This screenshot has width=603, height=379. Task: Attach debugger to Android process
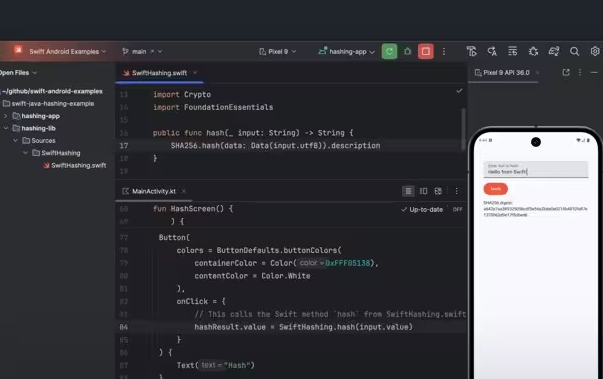533,51
